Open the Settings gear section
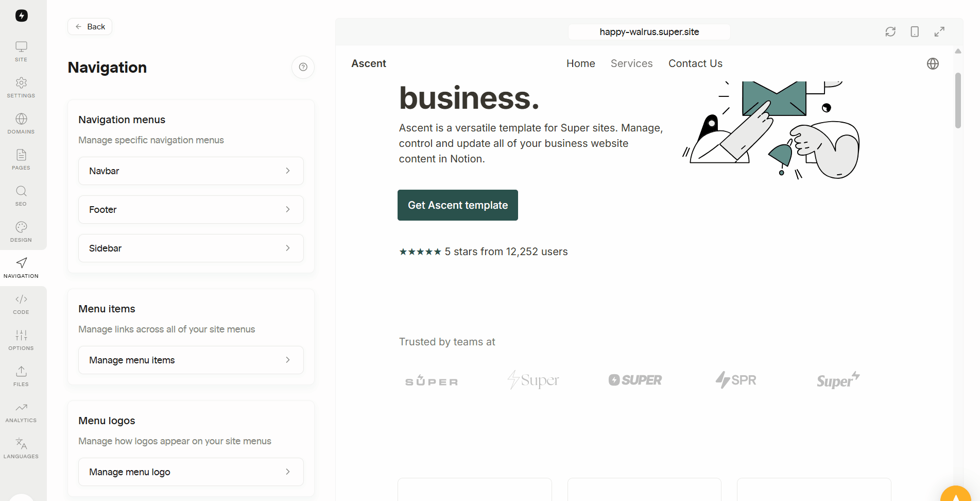Screen dimensions: 980x501 coord(21,88)
